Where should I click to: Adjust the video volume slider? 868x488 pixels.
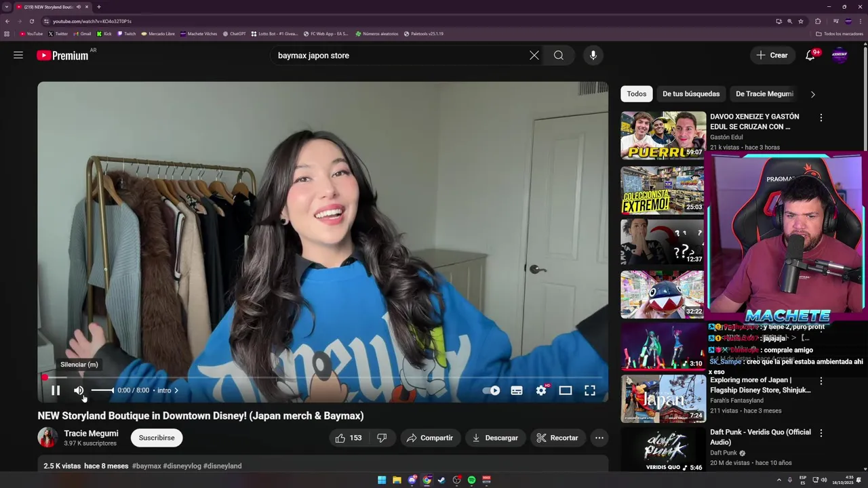[x=102, y=390]
